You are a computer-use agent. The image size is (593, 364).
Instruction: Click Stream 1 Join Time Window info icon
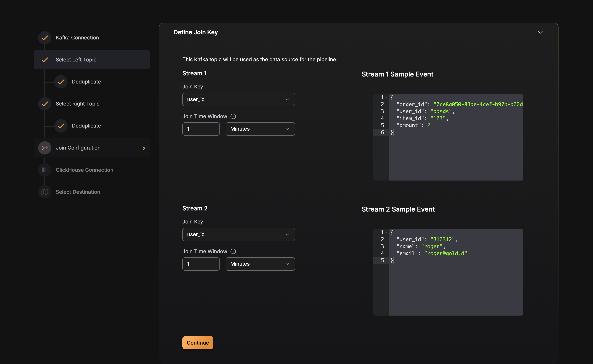233,116
